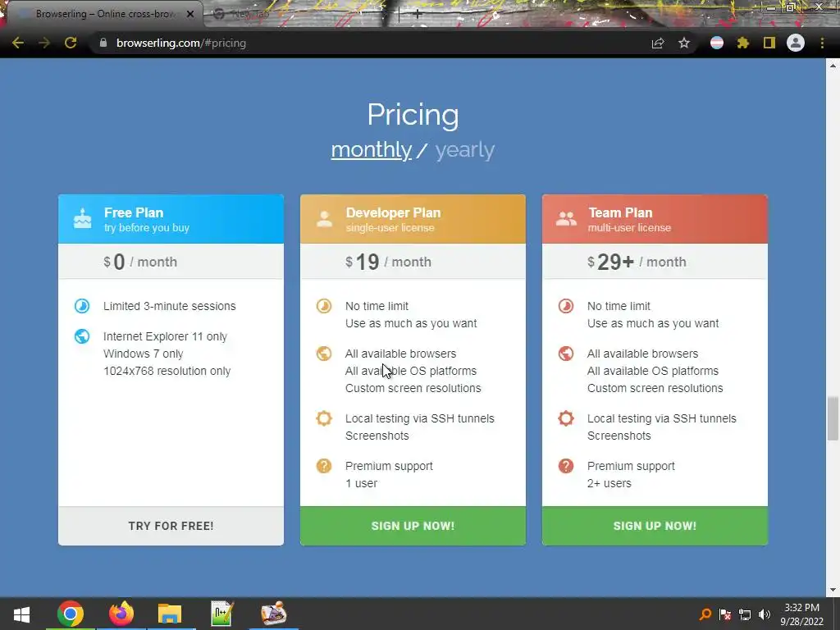Click '$29+ / month' price
The image size is (840, 630).
click(637, 262)
